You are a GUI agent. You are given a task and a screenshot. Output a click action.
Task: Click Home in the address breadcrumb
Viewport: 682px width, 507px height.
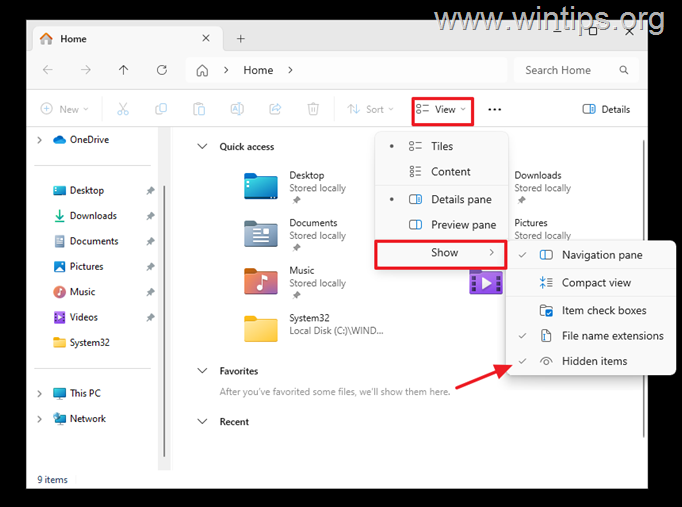[258, 70]
